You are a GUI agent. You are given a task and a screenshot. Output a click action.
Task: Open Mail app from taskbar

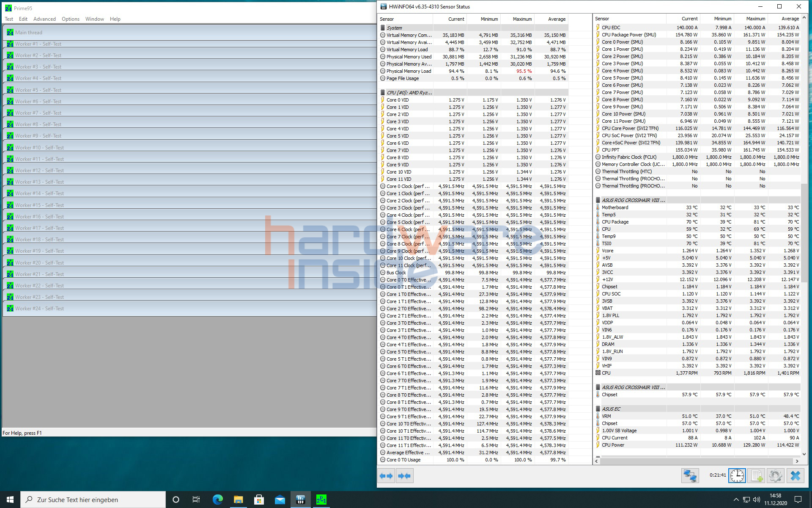tap(280, 500)
